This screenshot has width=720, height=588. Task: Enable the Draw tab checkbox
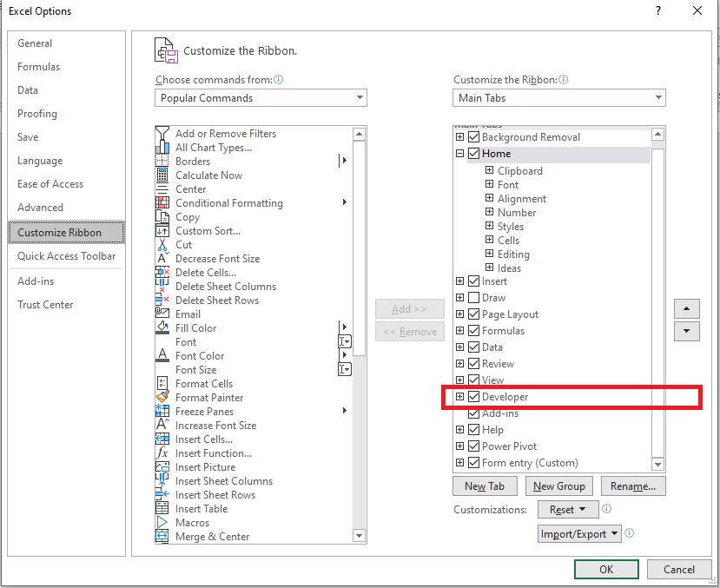[473, 298]
